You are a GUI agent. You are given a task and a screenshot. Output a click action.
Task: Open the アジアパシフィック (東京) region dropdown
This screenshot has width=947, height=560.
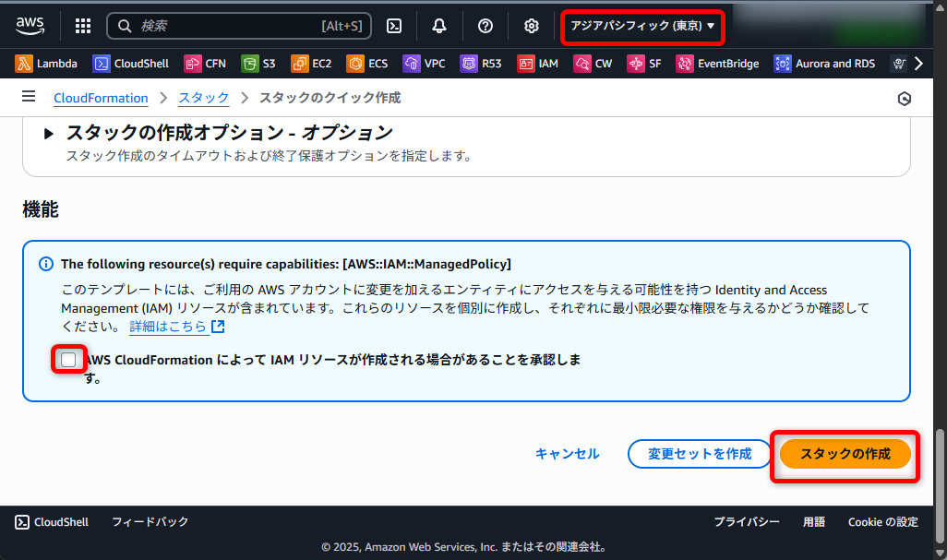click(642, 26)
